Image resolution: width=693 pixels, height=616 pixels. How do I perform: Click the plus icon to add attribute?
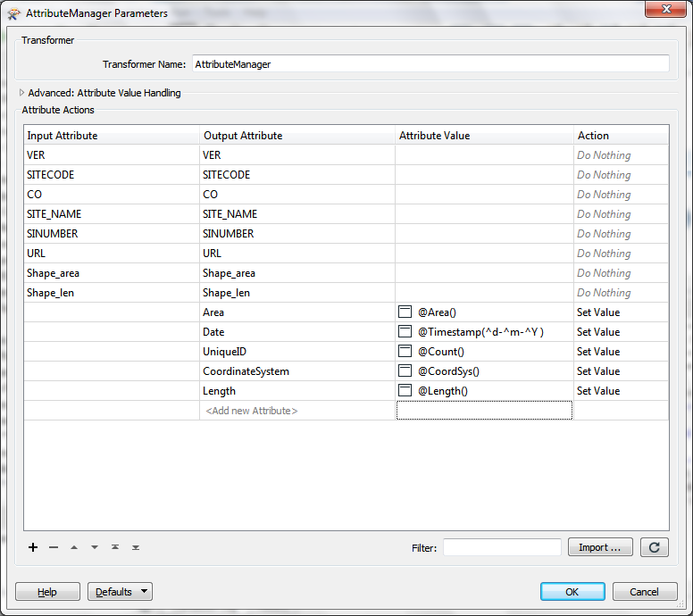33,547
